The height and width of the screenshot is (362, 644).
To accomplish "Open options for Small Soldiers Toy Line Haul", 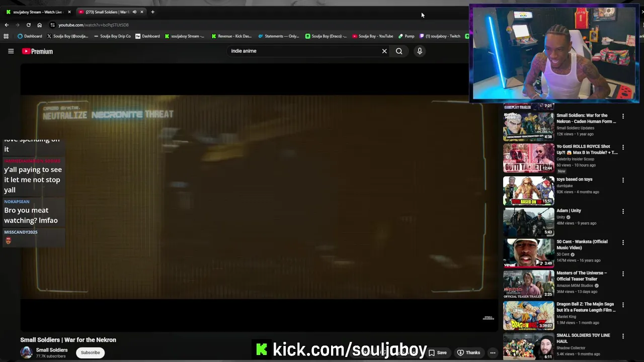I will point(623,336).
